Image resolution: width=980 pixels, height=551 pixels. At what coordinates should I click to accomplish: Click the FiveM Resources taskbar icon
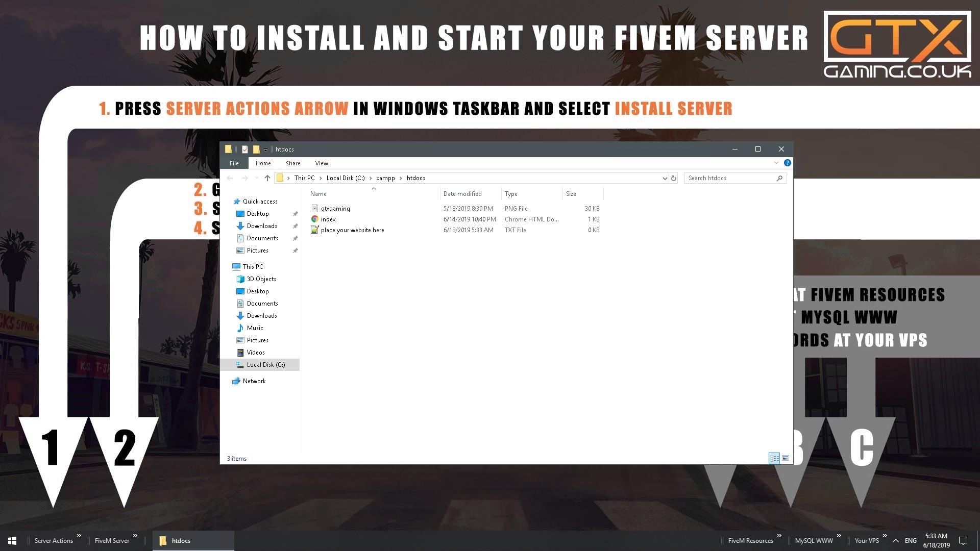(750, 540)
